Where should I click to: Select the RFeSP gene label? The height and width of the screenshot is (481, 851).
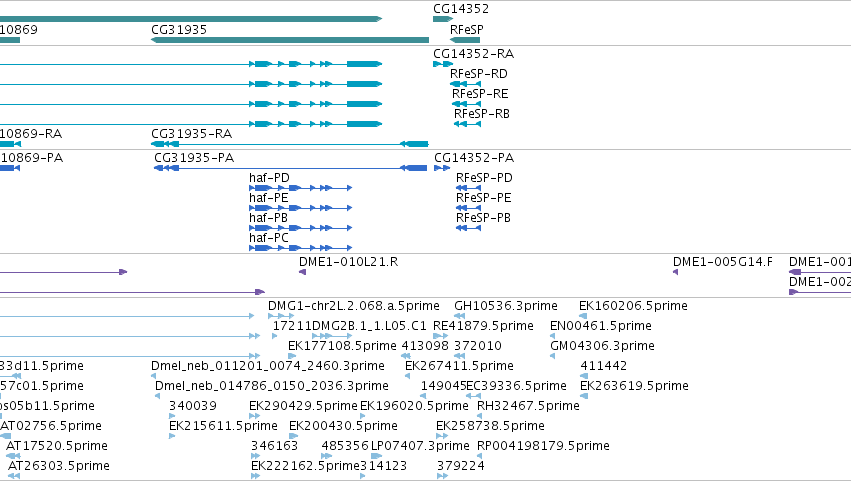tap(467, 30)
